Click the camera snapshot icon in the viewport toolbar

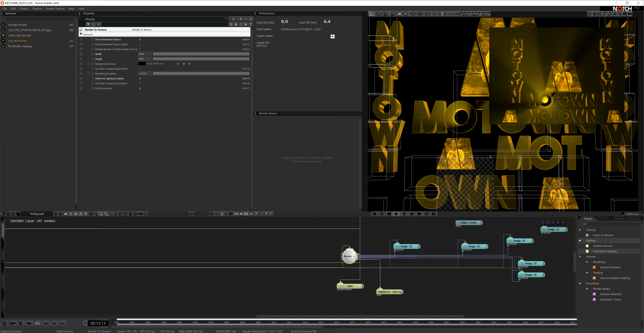625,14
